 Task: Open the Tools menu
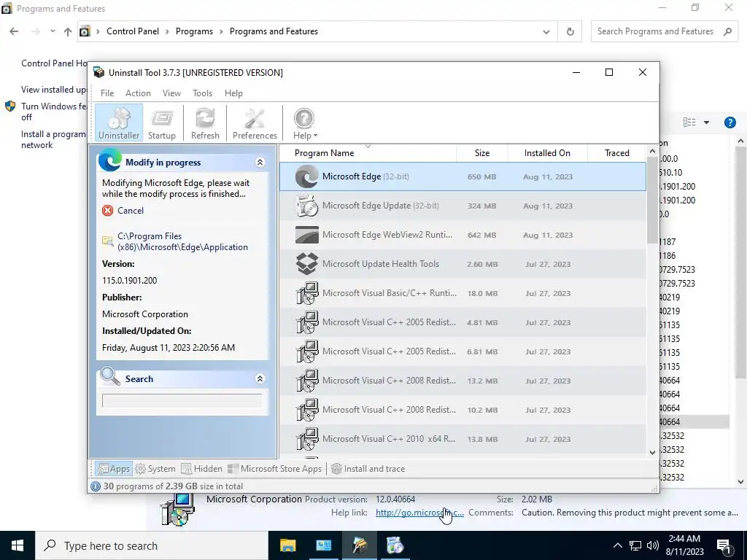tap(202, 93)
